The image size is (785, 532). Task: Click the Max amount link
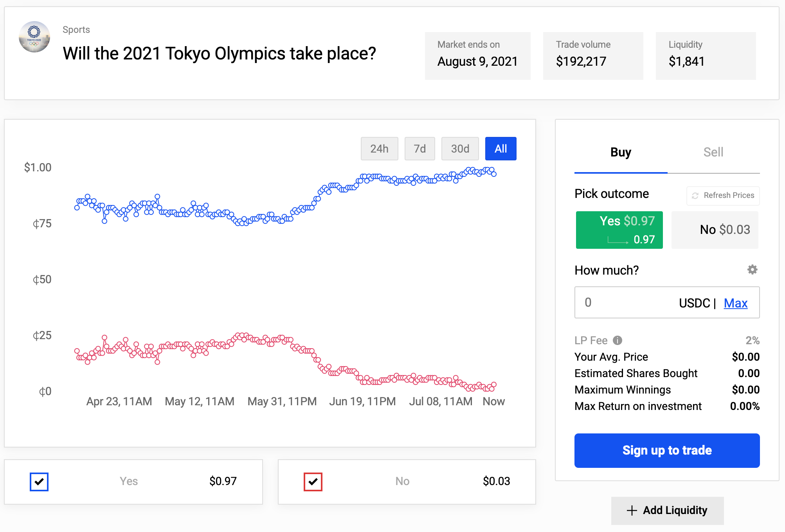click(x=735, y=303)
